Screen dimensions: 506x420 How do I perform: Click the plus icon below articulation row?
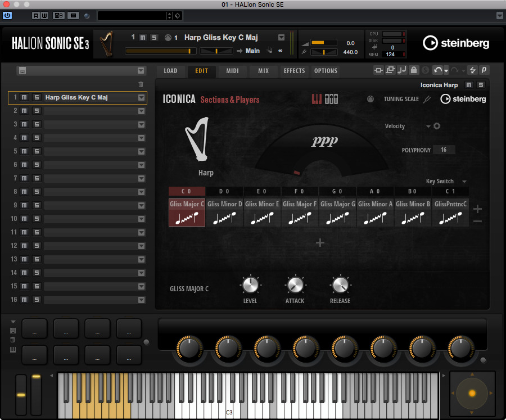[x=320, y=243]
